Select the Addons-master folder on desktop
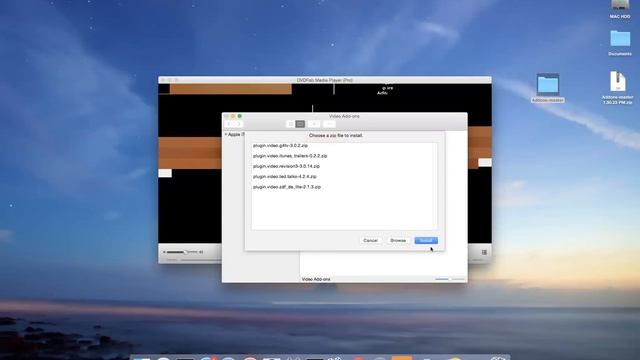The height and width of the screenshot is (360, 640). [548, 87]
